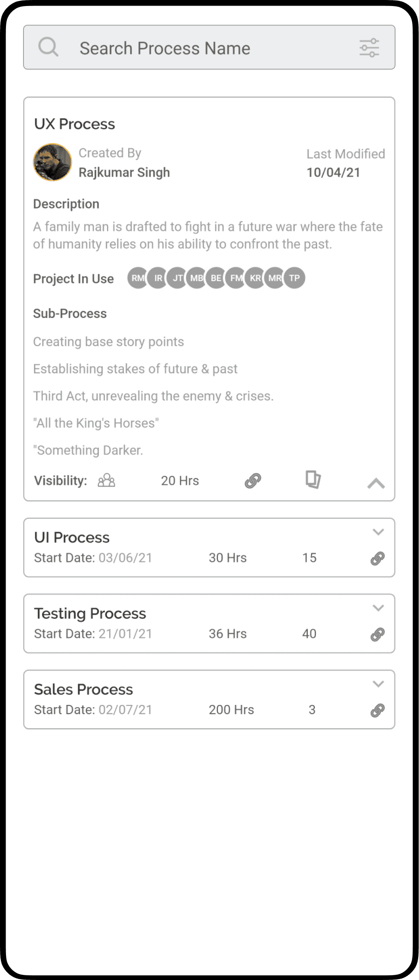
Task: Click the link icon in UX Process card
Action: [x=253, y=481]
